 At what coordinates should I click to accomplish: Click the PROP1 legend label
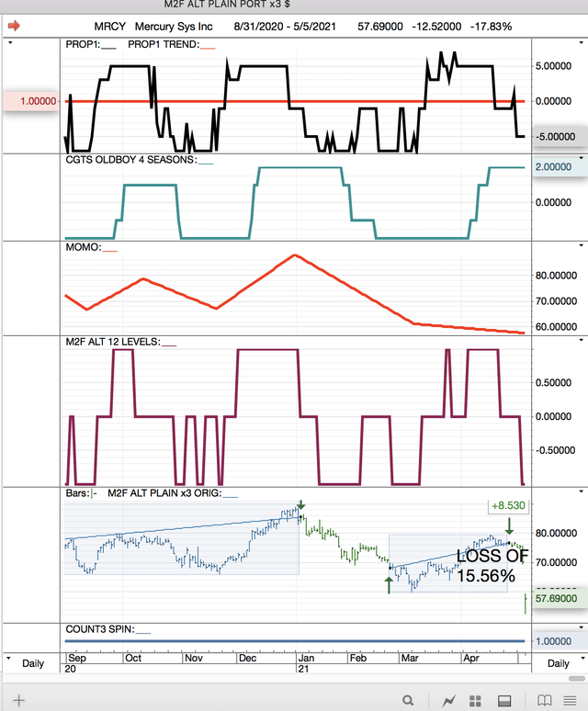(83, 44)
